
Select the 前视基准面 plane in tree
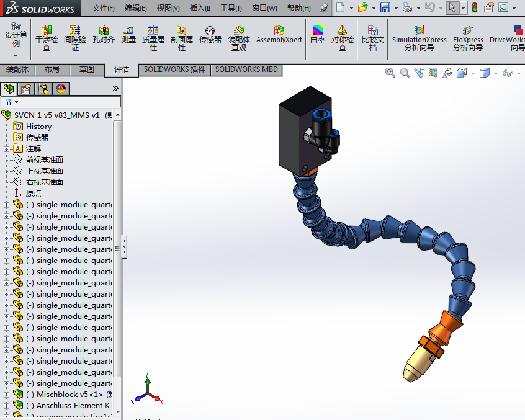pos(45,160)
